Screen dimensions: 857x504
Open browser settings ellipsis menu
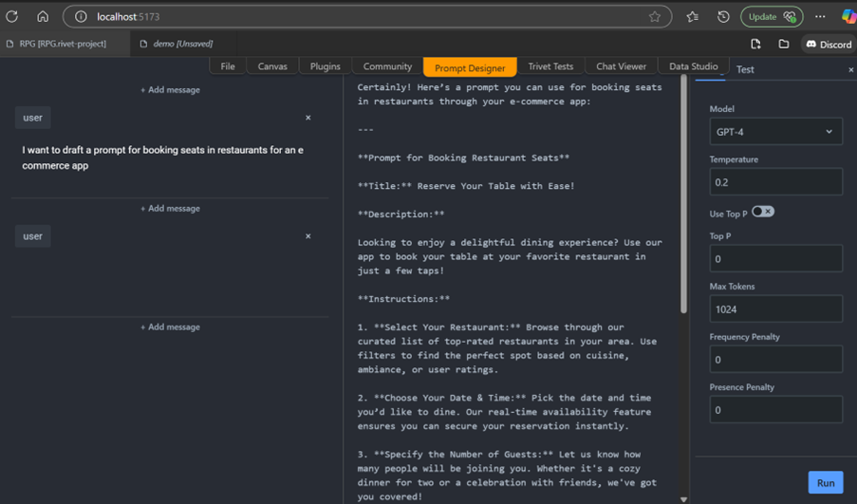pos(820,17)
